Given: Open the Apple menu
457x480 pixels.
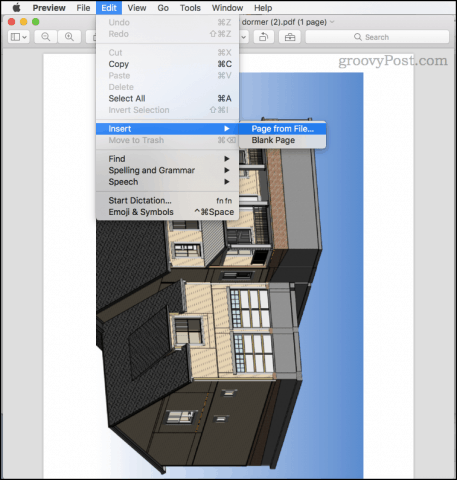Looking at the screenshot, I should pyautogui.click(x=16, y=8).
